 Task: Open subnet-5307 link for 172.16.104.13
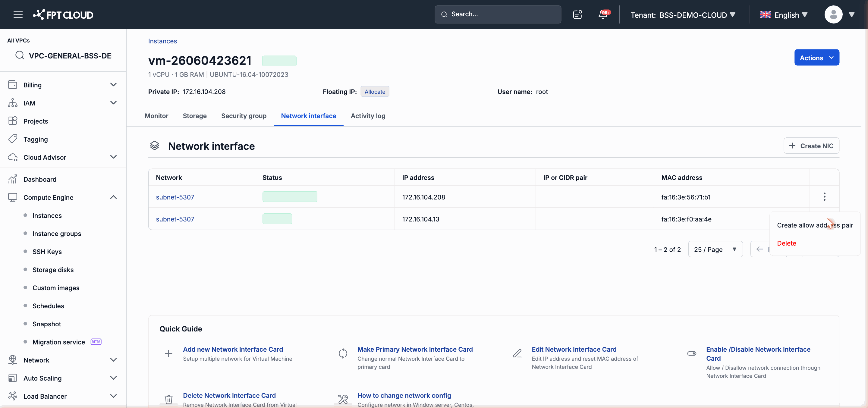(x=175, y=219)
